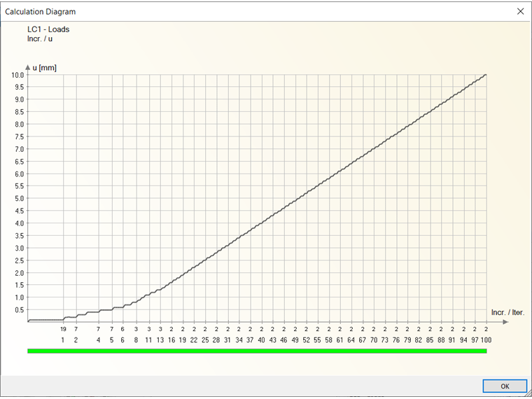Image resolution: width=532 pixels, height=399 pixels.
Task: Click increment number 85 on the x-axis
Action: point(430,340)
